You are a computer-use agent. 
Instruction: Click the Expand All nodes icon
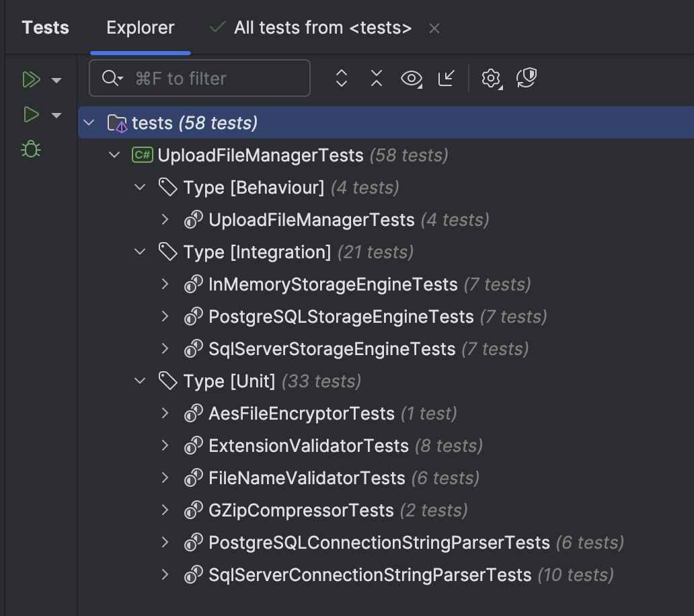(x=341, y=78)
